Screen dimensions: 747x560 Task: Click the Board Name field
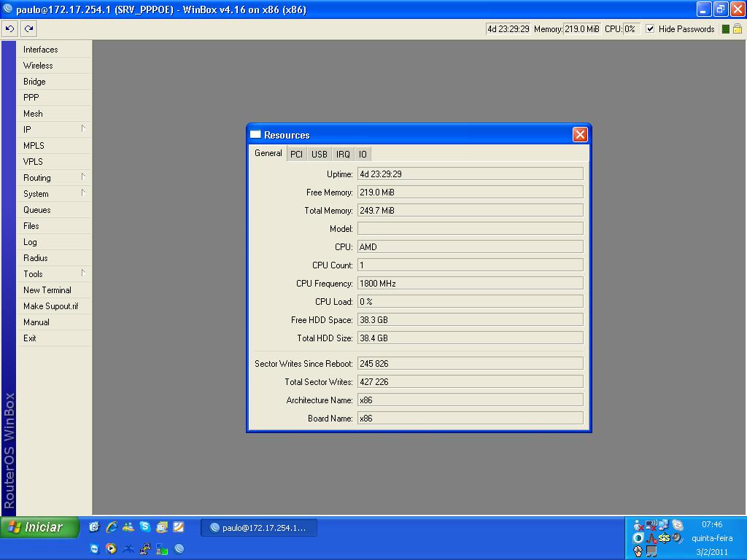[471, 418]
